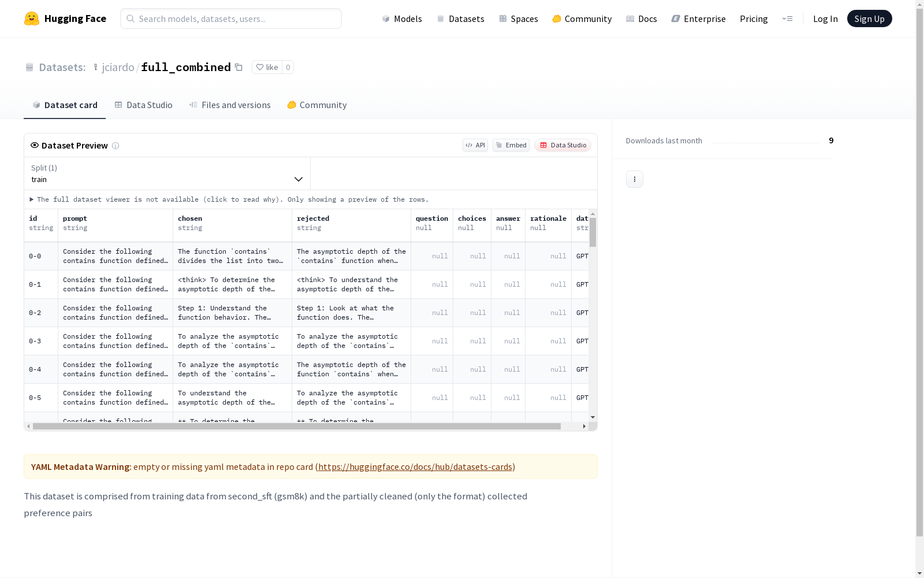Focus the search models, datasets, users field
Image resolution: width=924 pixels, height=578 pixels.
(231, 18)
